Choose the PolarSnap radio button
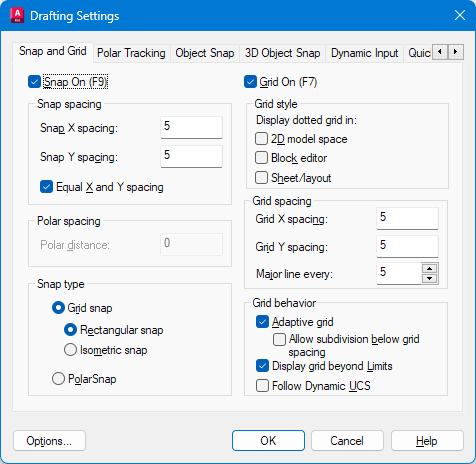 pos(58,379)
